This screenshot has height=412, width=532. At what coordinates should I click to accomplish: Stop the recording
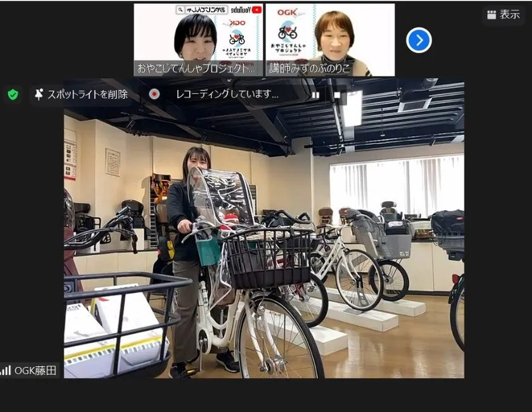337,95
